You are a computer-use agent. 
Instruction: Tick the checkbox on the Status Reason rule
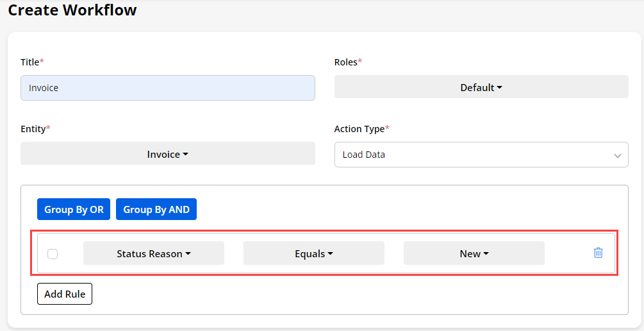[x=53, y=254]
